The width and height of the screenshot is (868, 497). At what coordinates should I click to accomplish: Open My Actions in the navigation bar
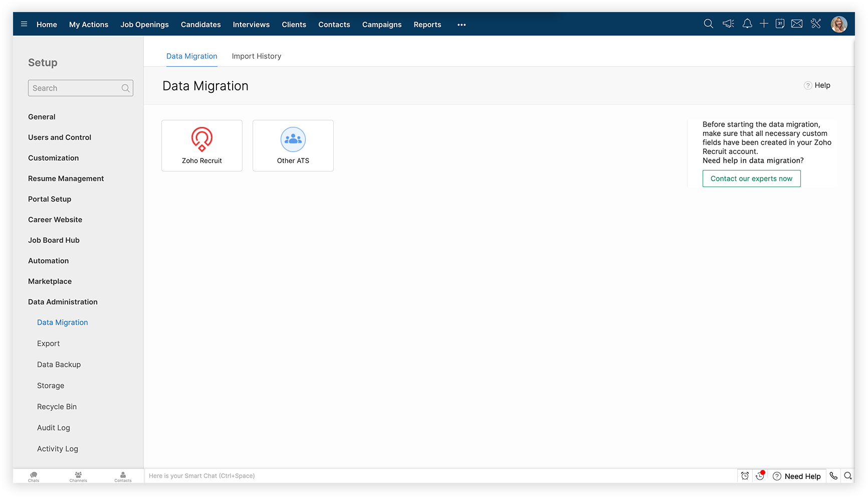tap(89, 25)
